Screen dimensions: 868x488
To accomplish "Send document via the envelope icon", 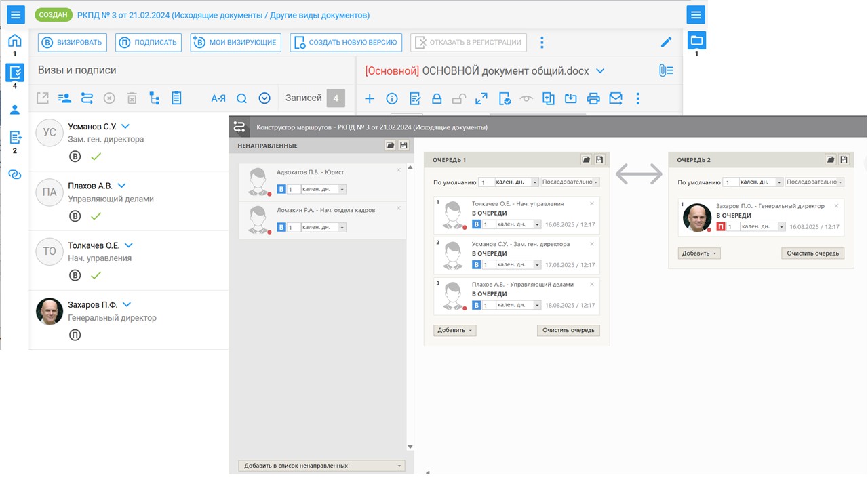I will coord(616,99).
